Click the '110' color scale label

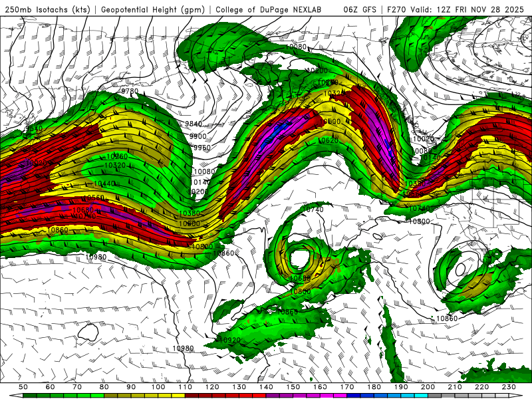pyautogui.click(x=186, y=387)
